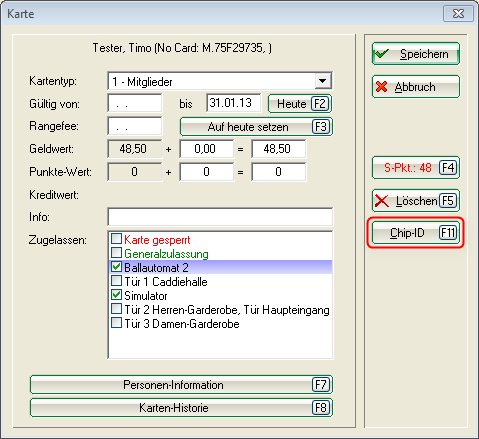Click the red X icon on Abbruch
Viewport: 479px width, 439px height.
381,87
